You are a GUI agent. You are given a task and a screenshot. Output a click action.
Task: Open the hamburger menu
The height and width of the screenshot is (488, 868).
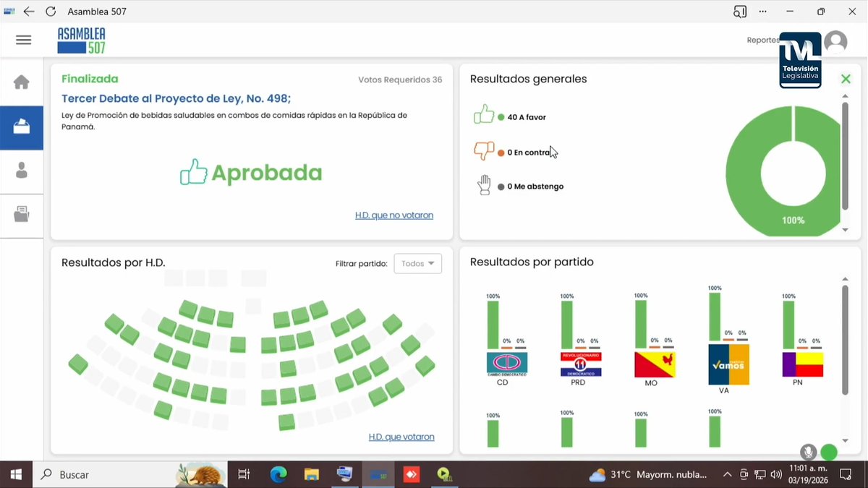24,40
